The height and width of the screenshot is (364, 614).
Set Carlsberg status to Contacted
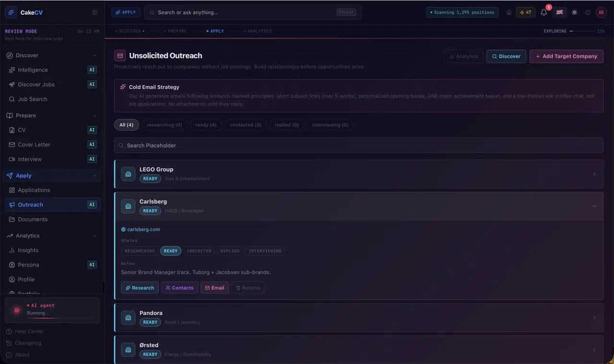(x=199, y=251)
